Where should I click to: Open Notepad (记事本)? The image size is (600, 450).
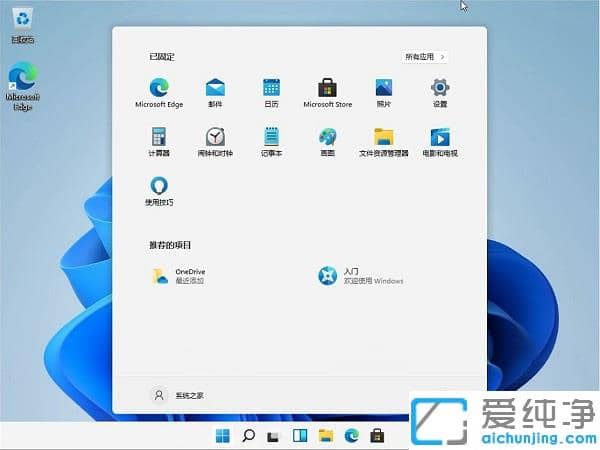pos(271,142)
